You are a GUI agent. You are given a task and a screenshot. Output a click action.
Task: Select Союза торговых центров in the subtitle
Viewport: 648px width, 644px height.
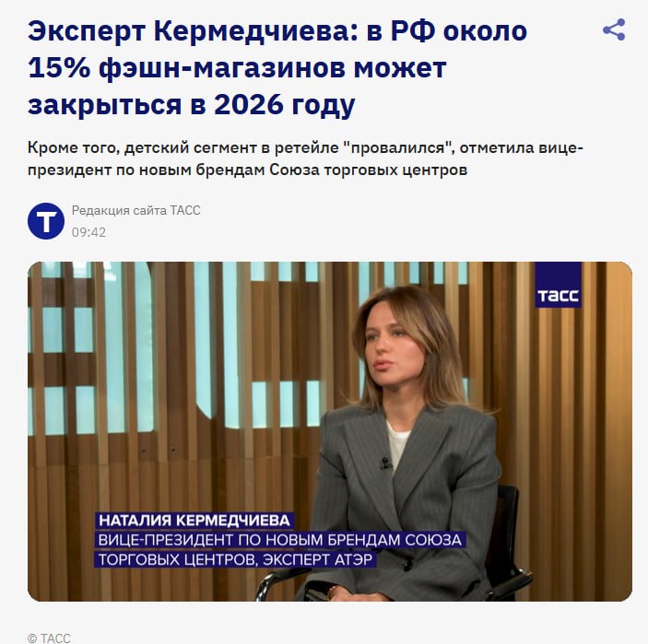pos(368,170)
